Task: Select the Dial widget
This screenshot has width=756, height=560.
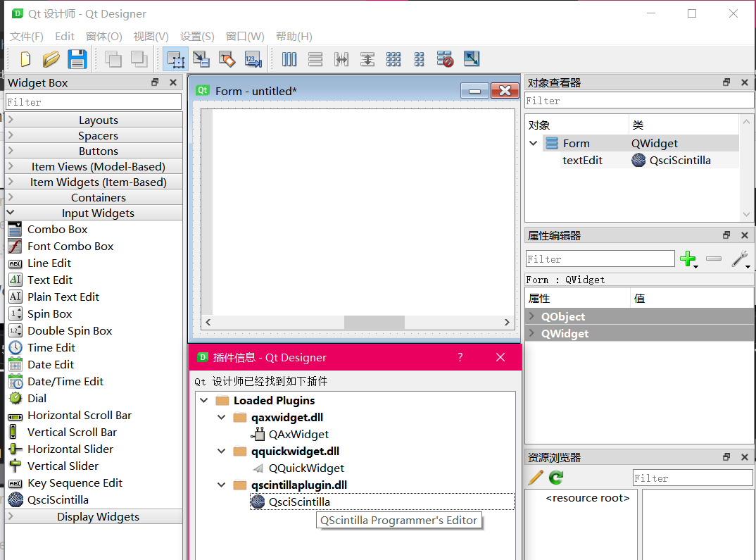Action: 37,398
